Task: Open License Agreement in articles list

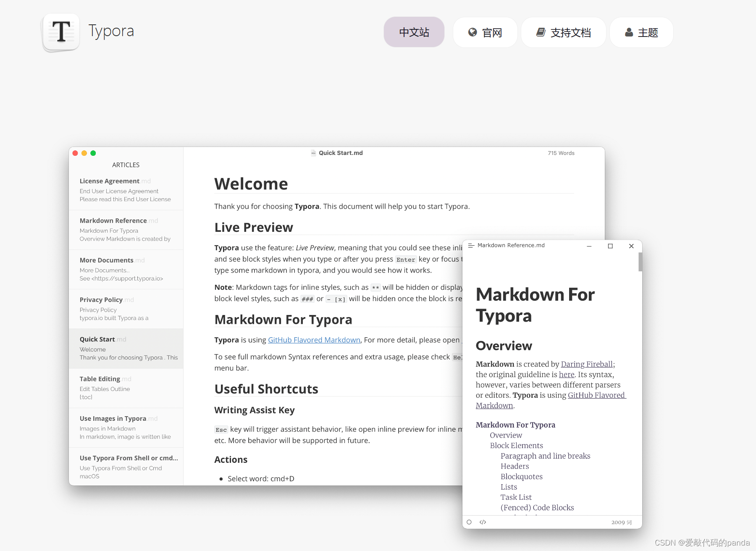Action: point(126,190)
